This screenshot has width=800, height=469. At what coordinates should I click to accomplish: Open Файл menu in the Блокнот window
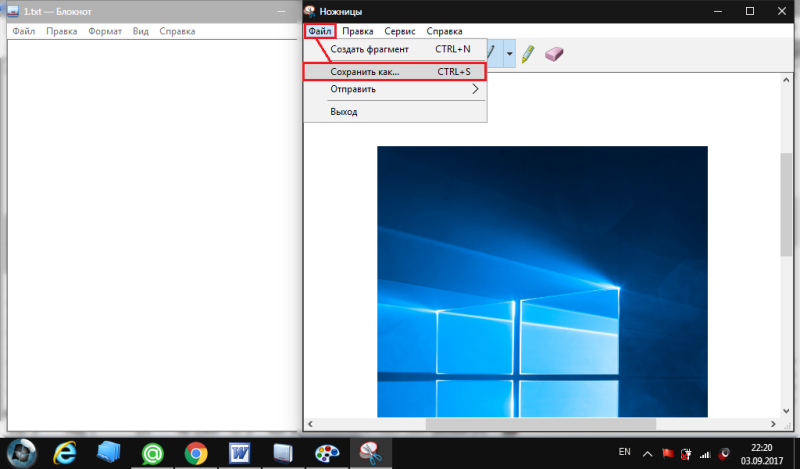pyautogui.click(x=23, y=31)
